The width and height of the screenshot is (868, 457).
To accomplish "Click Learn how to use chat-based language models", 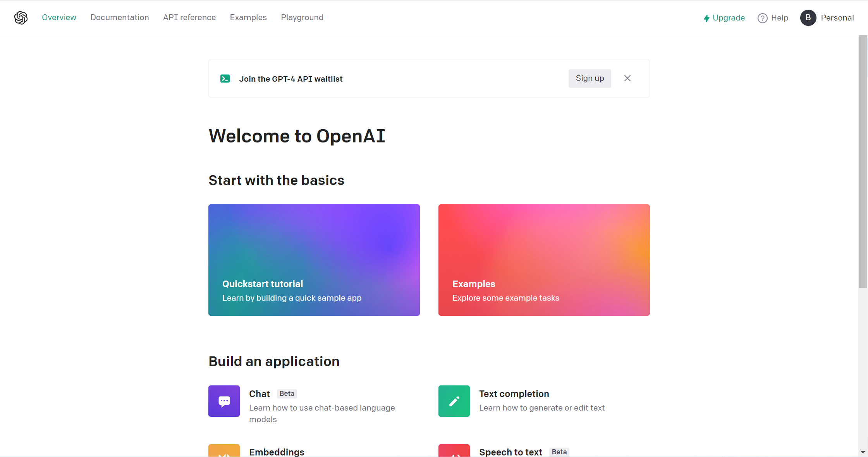I will pyautogui.click(x=322, y=414).
